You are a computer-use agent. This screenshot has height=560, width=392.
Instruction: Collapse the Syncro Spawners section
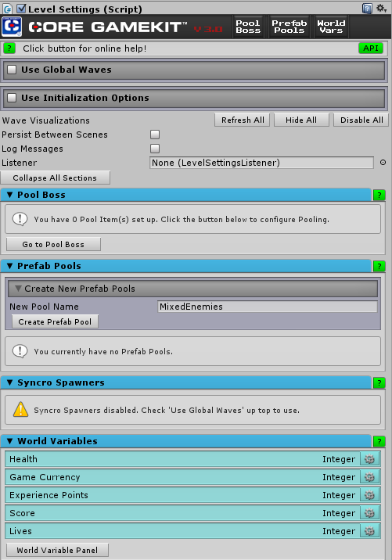tap(10, 382)
